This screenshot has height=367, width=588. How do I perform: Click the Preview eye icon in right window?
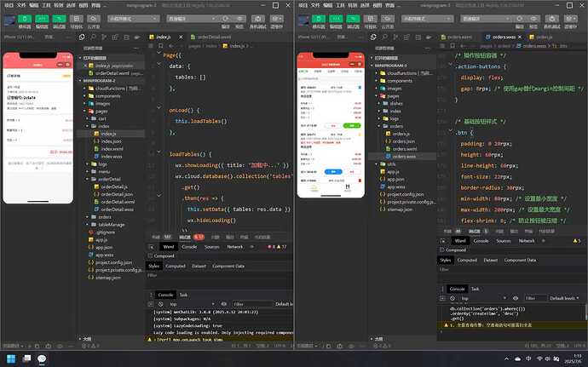coord(533,19)
